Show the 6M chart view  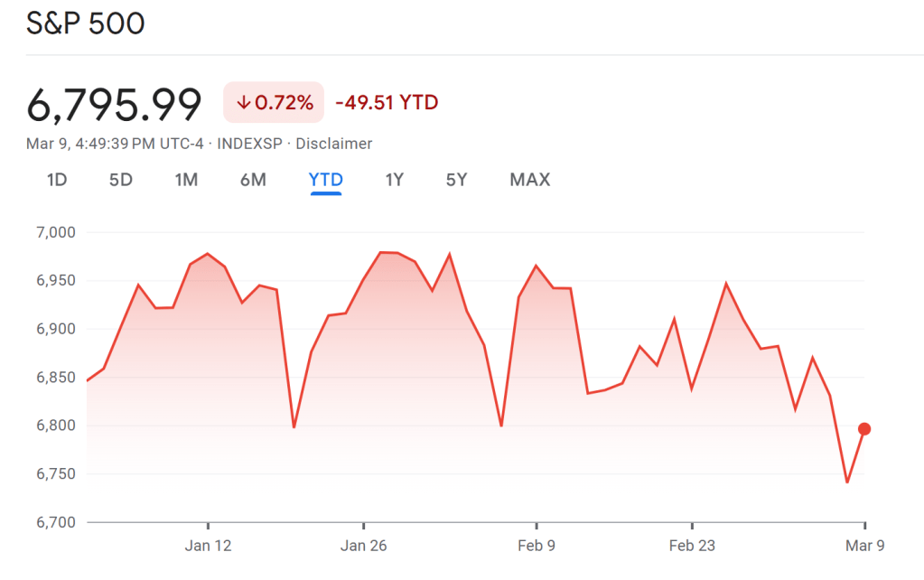[253, 180]
